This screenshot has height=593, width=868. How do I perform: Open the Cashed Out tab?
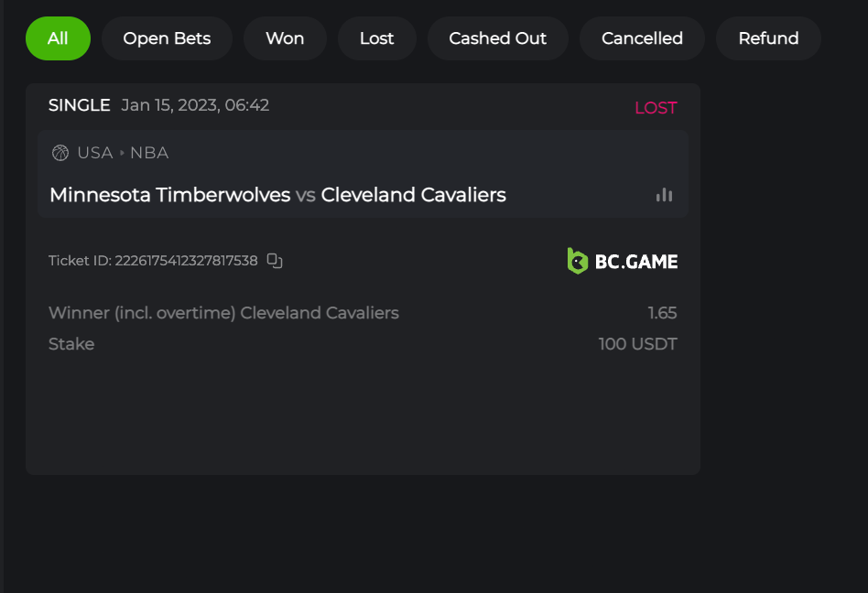pos(497,38)
